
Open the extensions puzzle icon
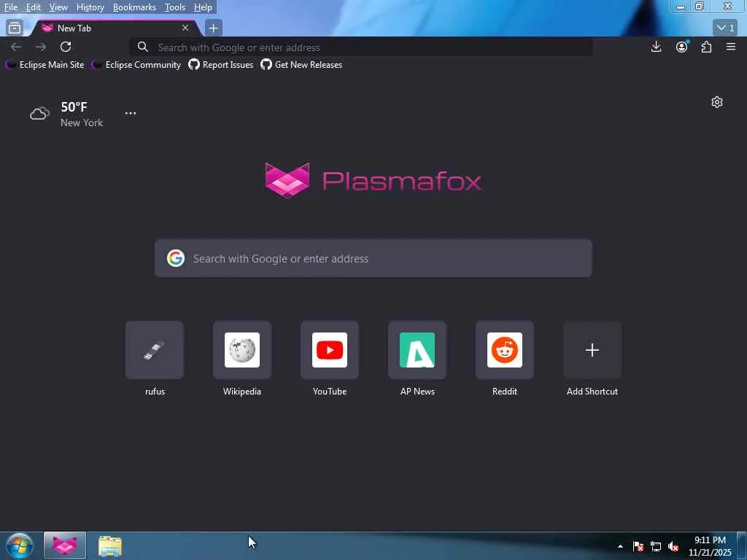pyautogui.click(x=706, y=47)
